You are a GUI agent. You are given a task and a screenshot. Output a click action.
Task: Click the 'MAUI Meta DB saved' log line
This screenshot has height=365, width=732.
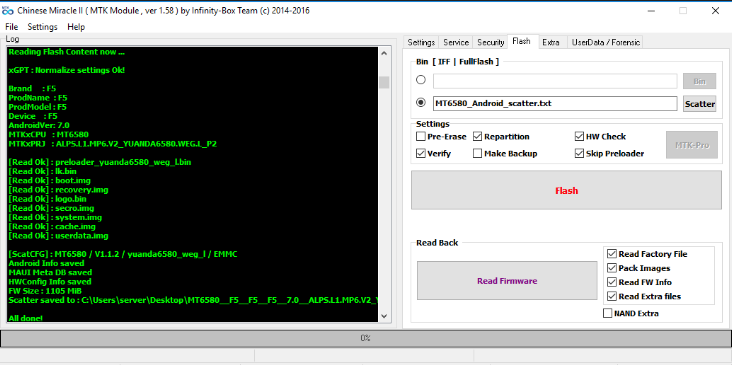click(x=50, y=272)
